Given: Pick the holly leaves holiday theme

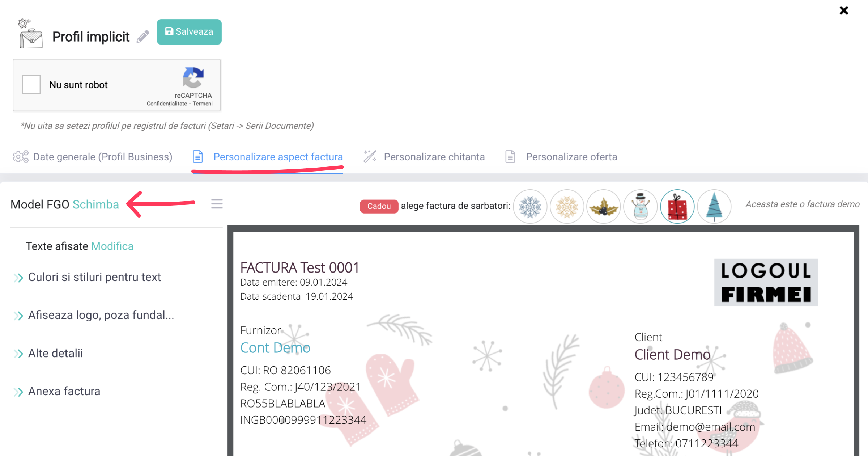Looking at the screenshot, I should tap(604, 207).
